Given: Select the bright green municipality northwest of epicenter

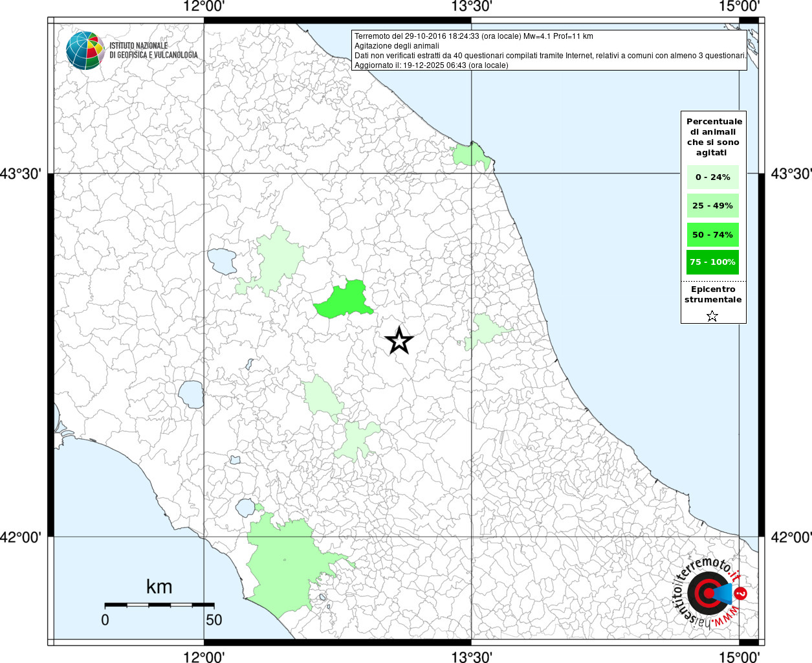Looking at the screenshot, I should 343,302.
